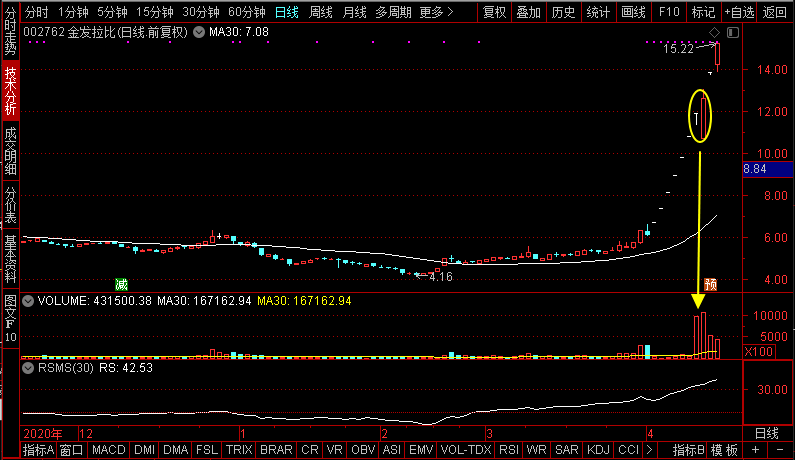Click the circled candlestick on the chart
This screenshot has width=795, height=460.
click(703, 115)
